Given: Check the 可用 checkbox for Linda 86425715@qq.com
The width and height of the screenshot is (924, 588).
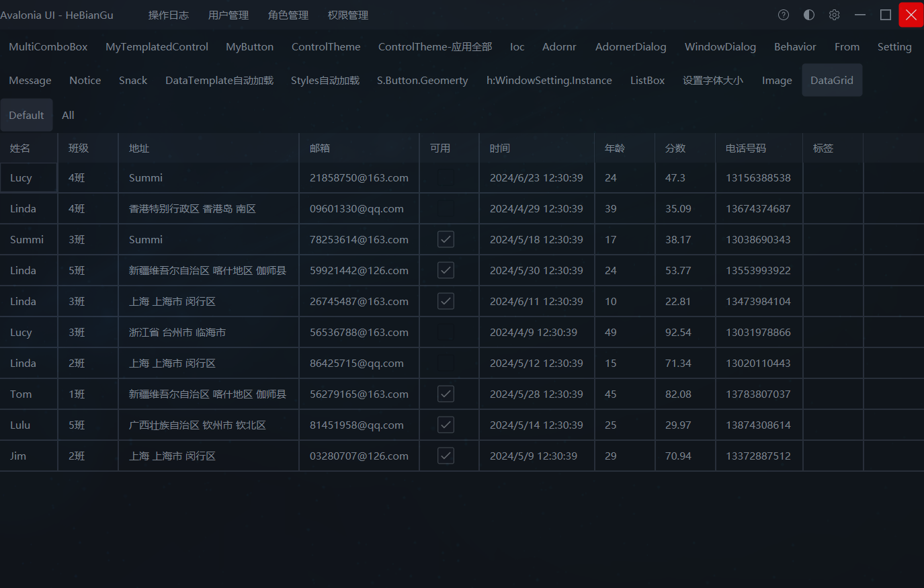Looking at the screenshot, I should [x=446, y=363].
